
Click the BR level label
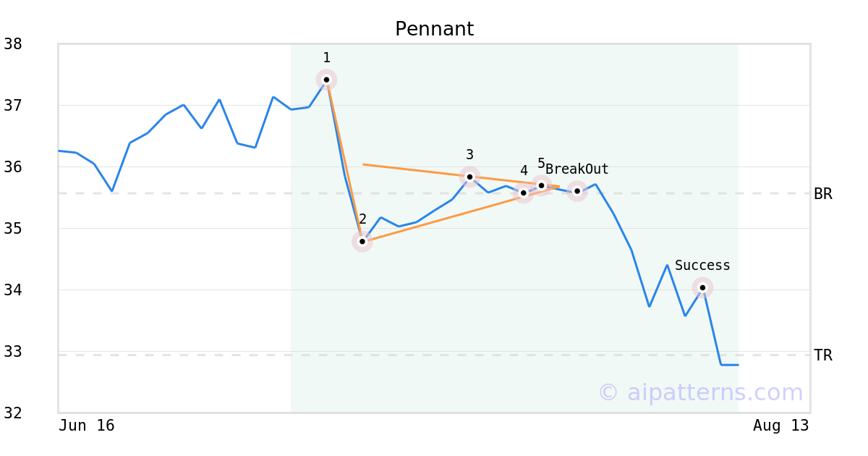pyautogui.click(x=823, y=194)
